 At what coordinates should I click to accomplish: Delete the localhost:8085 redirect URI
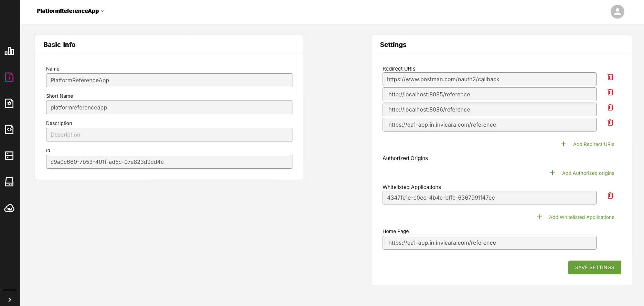(x=610, y=92)
